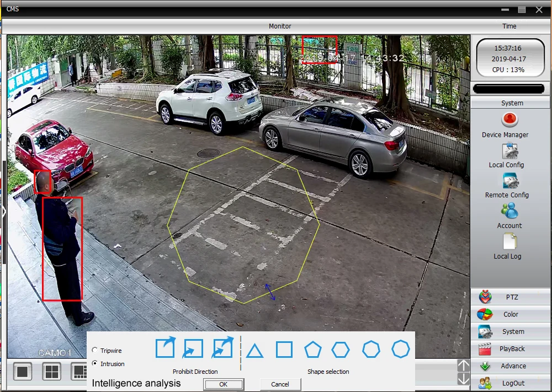
Task: Click the up arrow page button
Action: tap(463, 366)
